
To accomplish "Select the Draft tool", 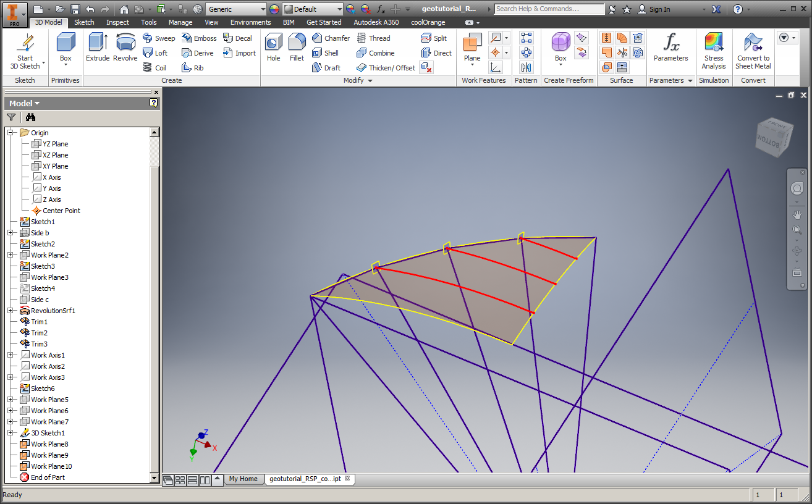I will (x=326, y=68).
